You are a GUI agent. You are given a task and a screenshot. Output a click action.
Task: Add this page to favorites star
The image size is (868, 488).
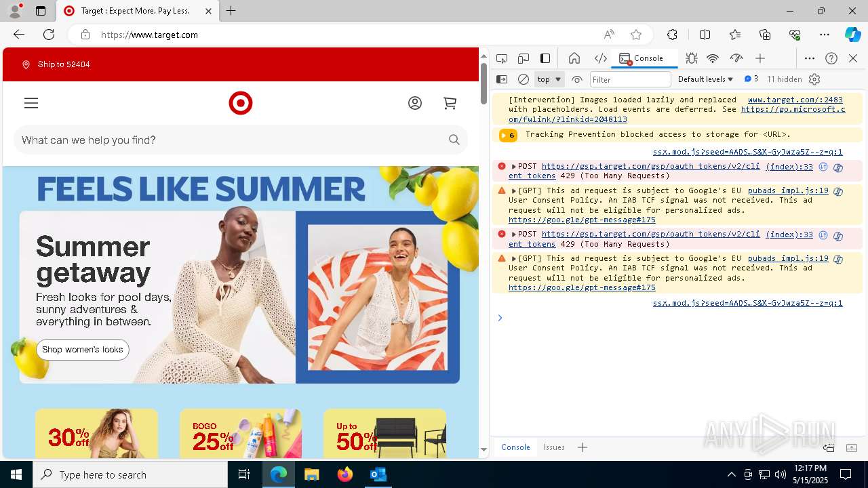click(x=635, y=35)
